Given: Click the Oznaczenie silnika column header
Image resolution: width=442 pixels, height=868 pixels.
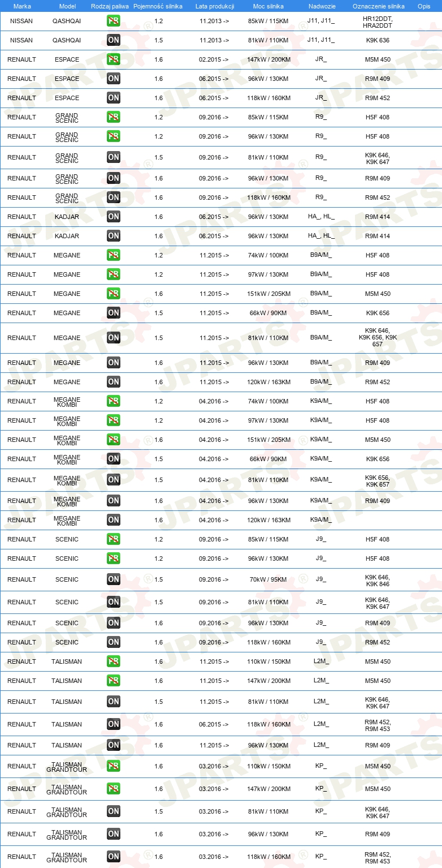Looking at the screenshot, I should pos(378,6).
